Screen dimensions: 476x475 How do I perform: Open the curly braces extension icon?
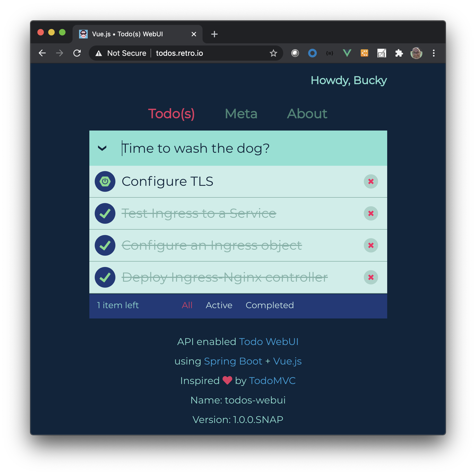point(330,53)
